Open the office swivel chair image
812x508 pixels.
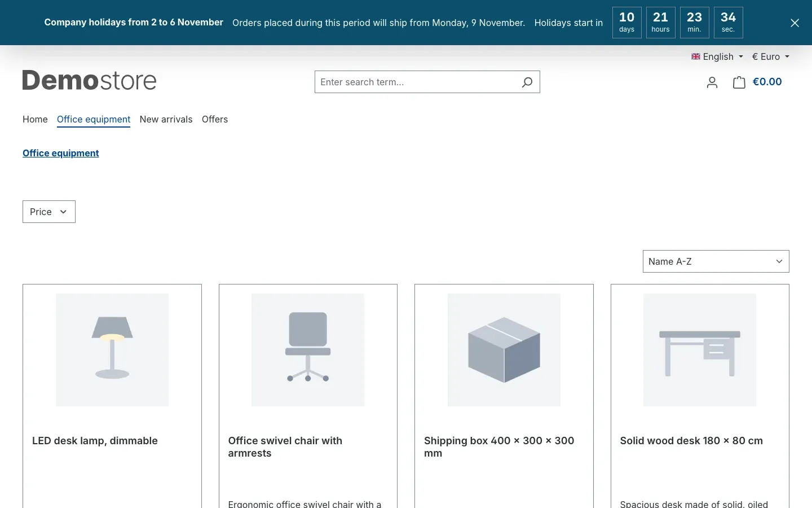tap(308, 350)
